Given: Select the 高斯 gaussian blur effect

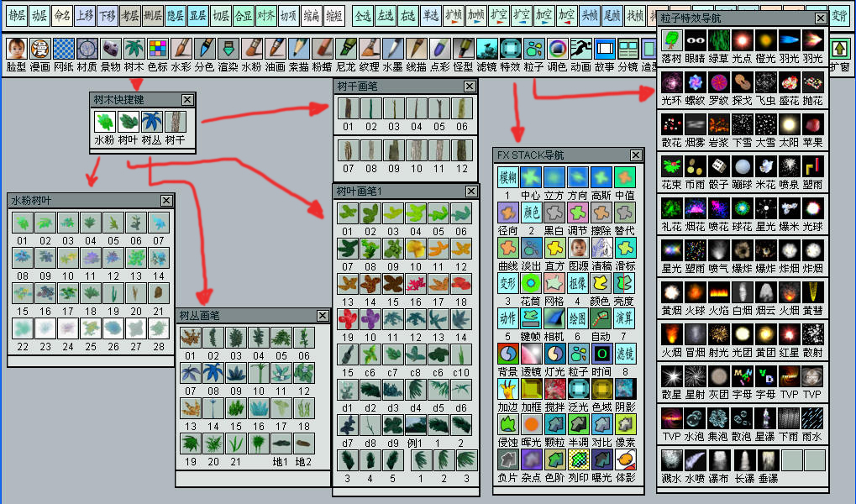Looking at the screenshot, I should 601,177.
